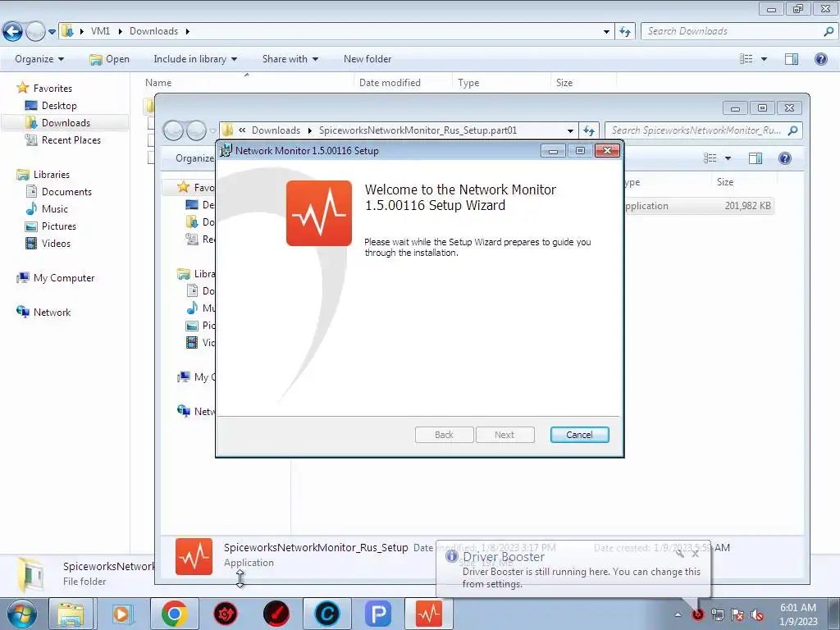Click the muted volume tray icon
840x630 pixels.
pos(757,614)
